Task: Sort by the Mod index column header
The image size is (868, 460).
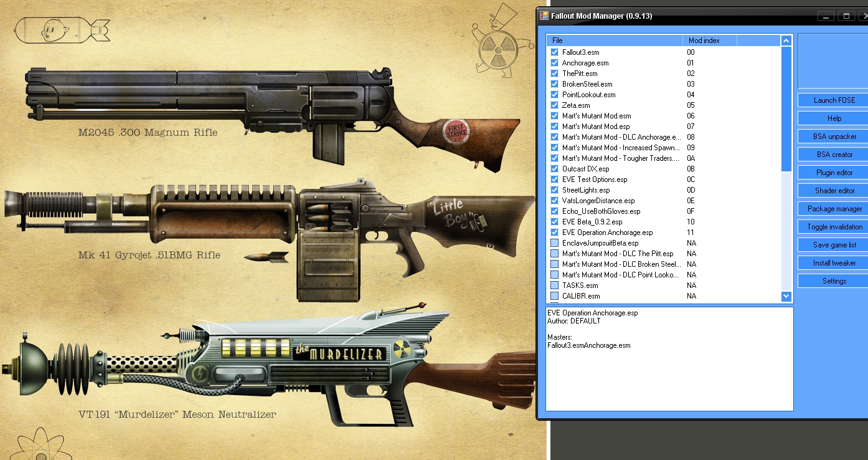Action: (x=709, y=41)
